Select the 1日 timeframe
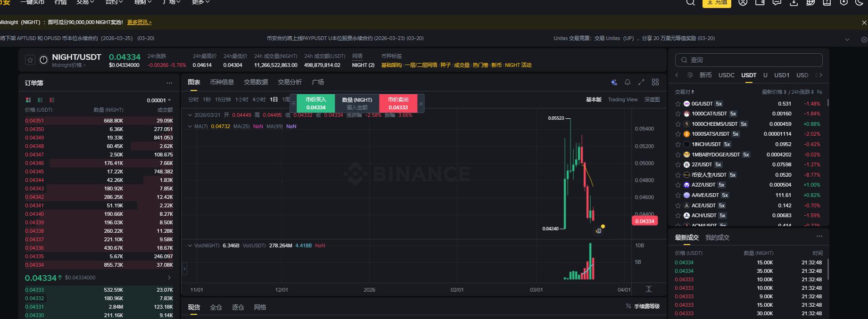 (274, 100)
